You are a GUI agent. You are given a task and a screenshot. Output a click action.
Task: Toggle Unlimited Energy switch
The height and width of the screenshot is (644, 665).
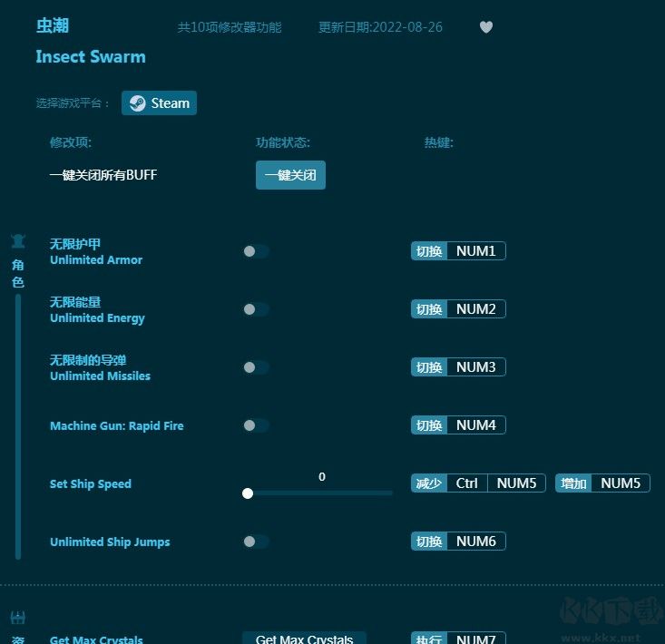256,309
